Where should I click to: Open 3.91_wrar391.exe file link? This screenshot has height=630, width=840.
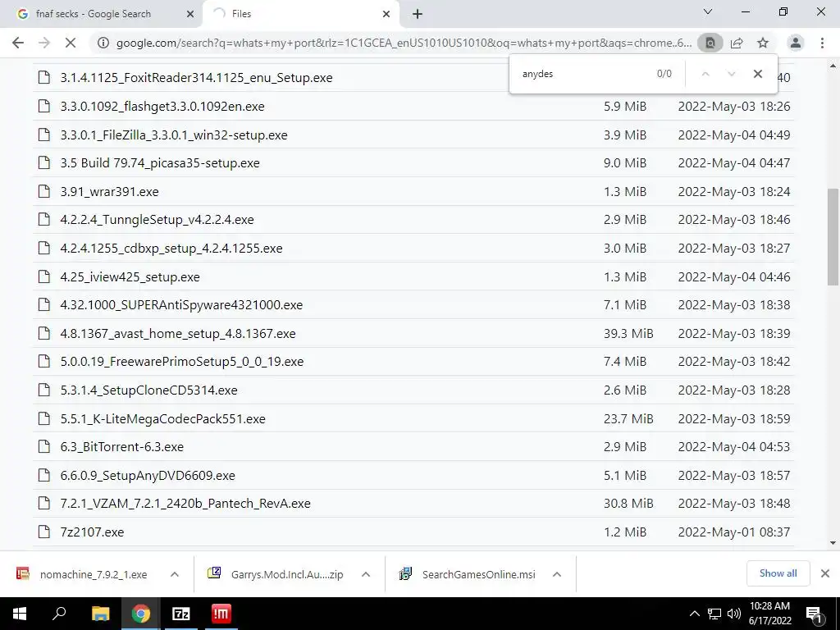pos(109,192)
